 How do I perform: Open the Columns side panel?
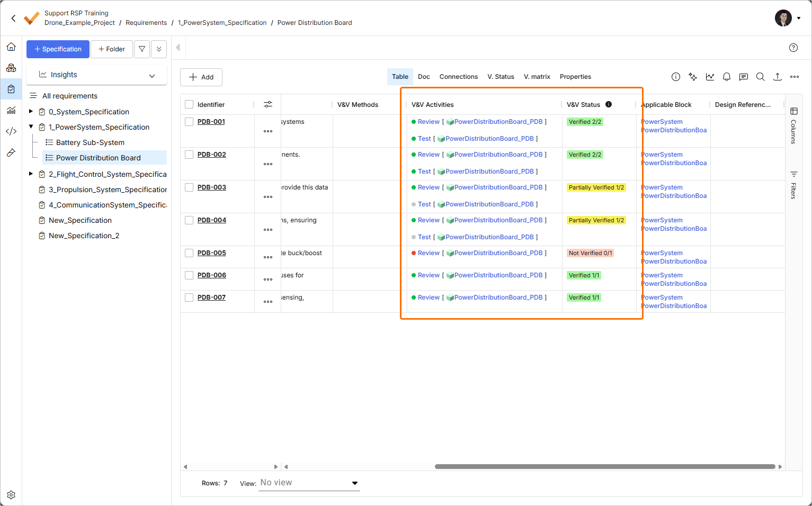[x=793, y=125]
